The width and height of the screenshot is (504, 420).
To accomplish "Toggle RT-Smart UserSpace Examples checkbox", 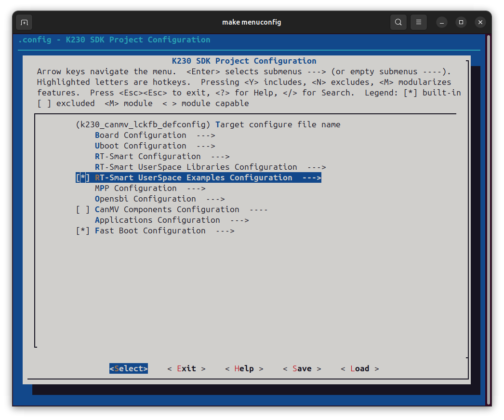I will click(82, 178).
